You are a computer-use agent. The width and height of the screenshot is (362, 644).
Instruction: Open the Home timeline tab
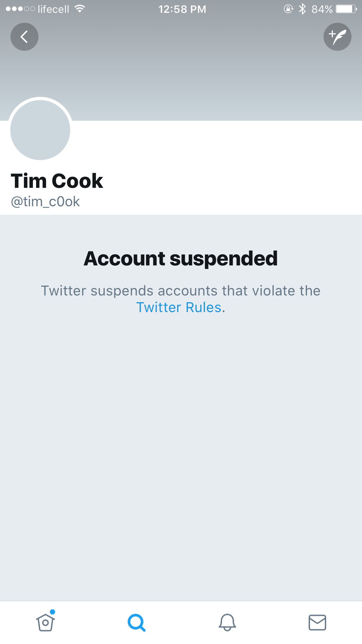(x=45, y=622)
